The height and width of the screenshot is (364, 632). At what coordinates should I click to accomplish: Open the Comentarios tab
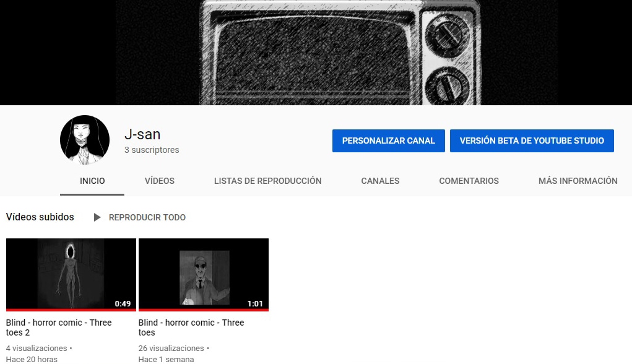(469, 181)
